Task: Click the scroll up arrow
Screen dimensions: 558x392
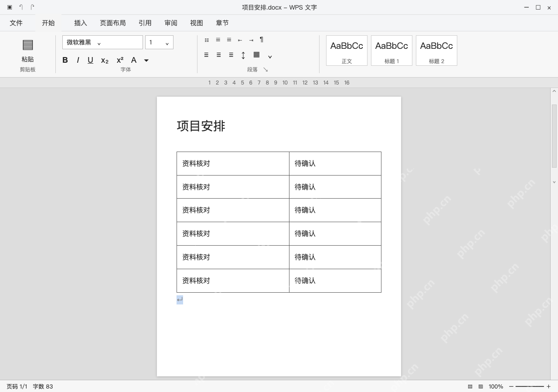Action: 555,91
